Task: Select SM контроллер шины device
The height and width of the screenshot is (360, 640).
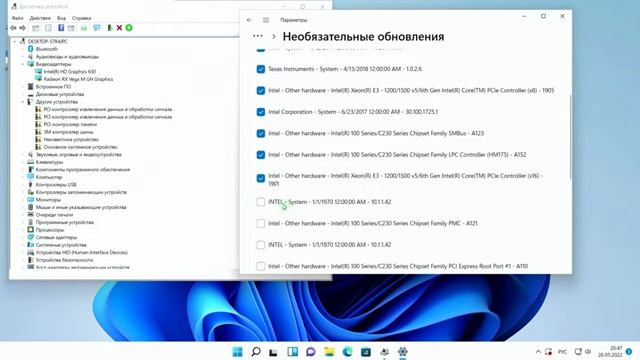Action: [68, 132]
